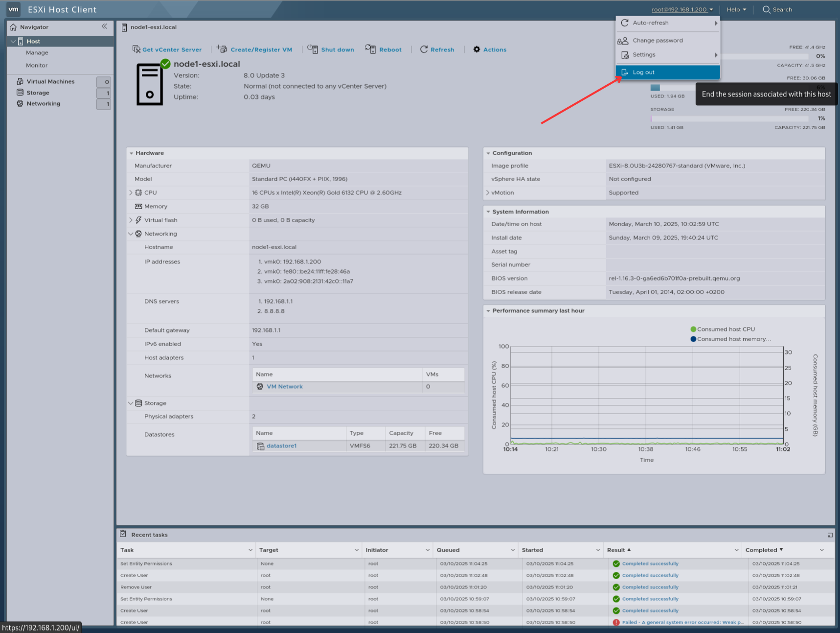Click the Search magnifier icon
Viewport: 840px width, 633px height.
coord(766,10)
